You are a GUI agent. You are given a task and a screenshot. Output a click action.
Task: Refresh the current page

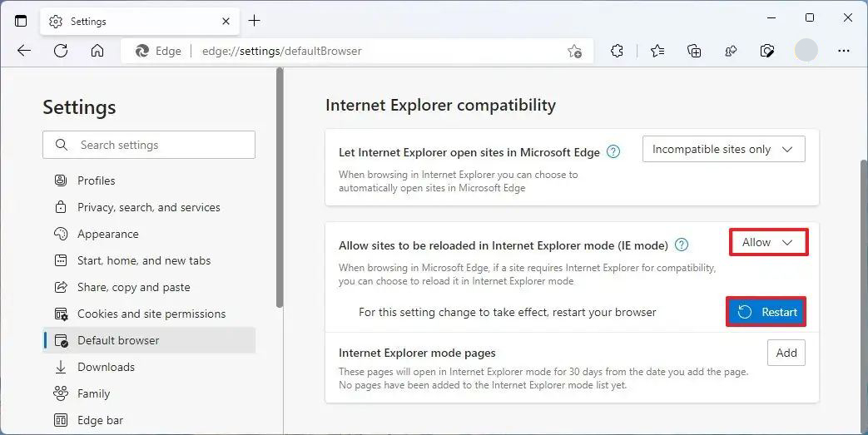[61, 51]
